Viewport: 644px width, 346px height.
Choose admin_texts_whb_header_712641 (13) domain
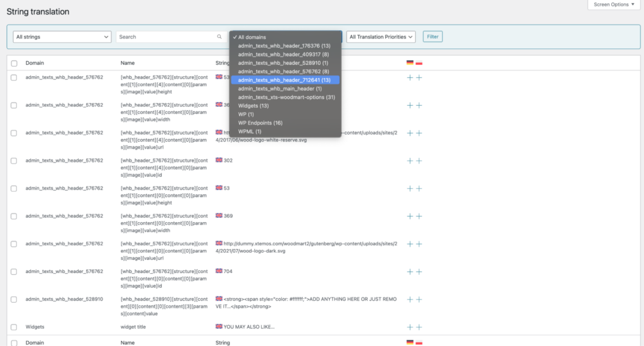pyautogui.click(x=285, y=80)
